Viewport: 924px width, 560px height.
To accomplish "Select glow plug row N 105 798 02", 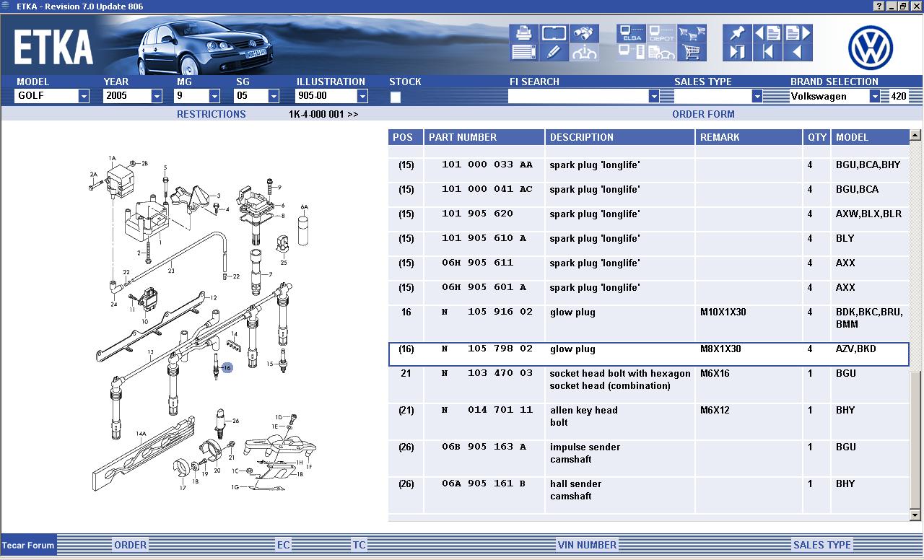I will click(648, 354).
